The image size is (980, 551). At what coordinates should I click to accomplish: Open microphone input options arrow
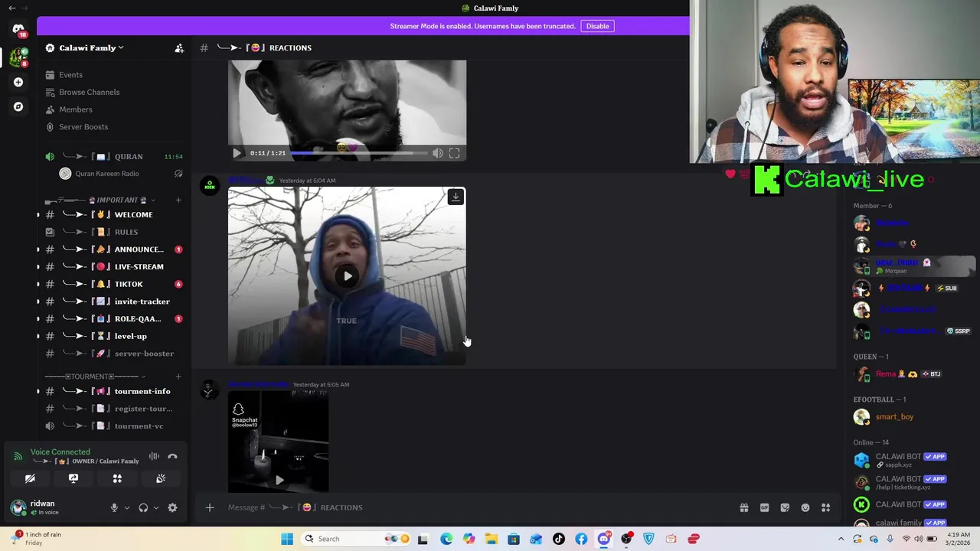pos(127,507)
